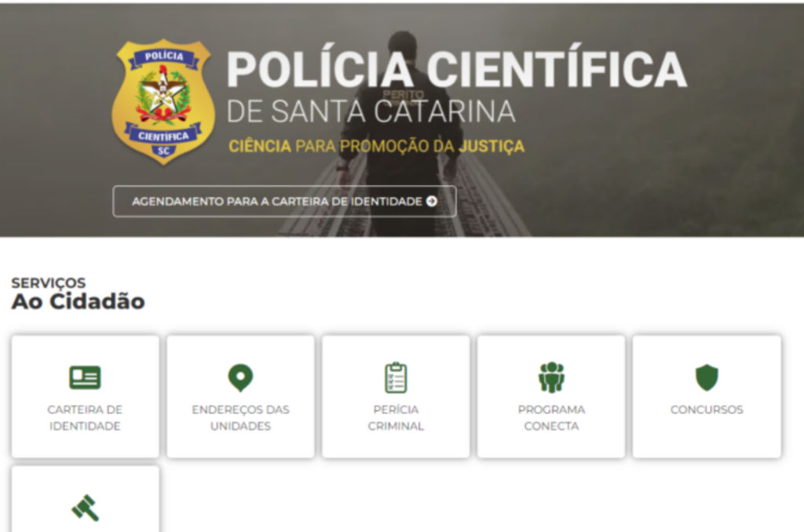The image size is (804, 532).
Task: Click the green shield icon
Action: (x=707, y=377)
